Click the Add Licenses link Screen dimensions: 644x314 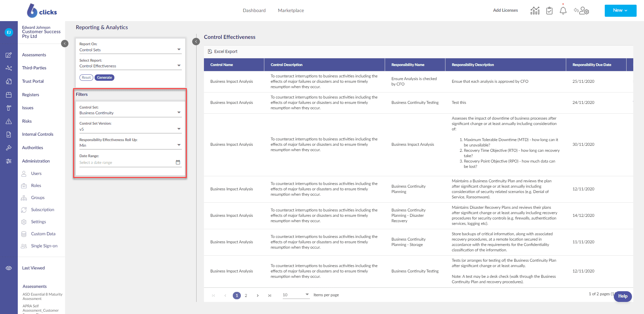tap(505, 10)
